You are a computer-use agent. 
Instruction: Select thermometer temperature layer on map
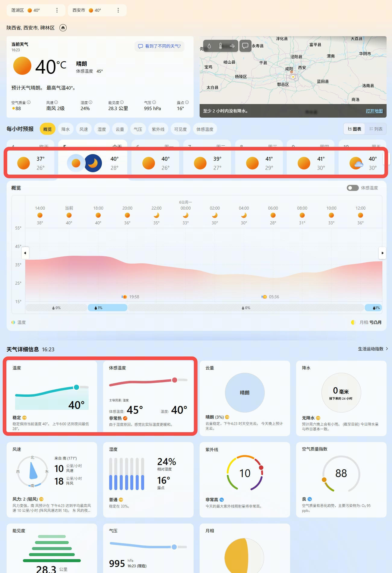pos(220,46)
